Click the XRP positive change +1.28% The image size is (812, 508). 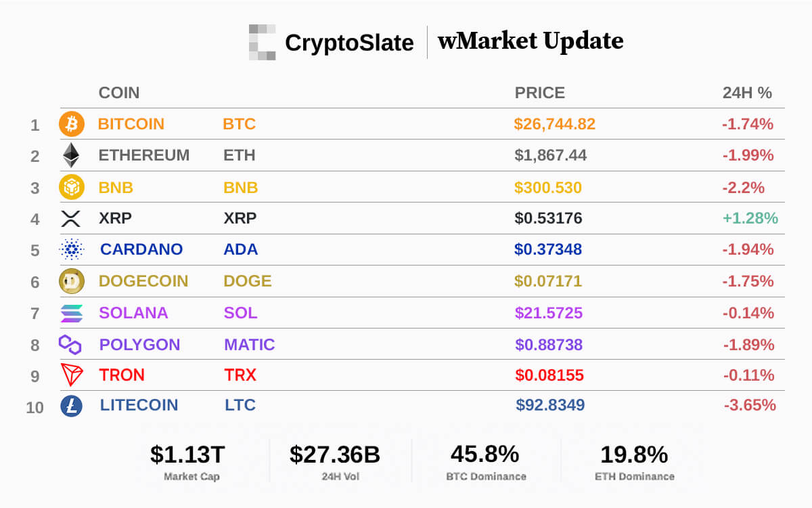(x=750, y=218)
